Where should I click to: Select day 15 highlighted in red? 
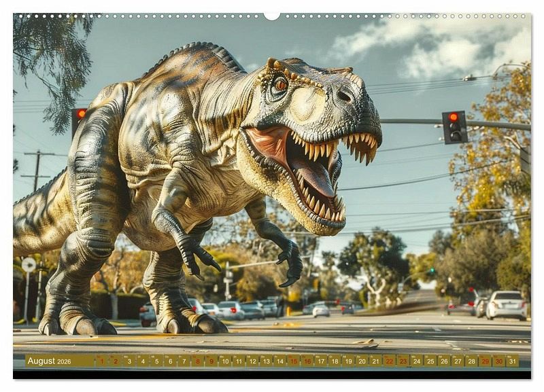pyautogui.click(x=293, y=361)
